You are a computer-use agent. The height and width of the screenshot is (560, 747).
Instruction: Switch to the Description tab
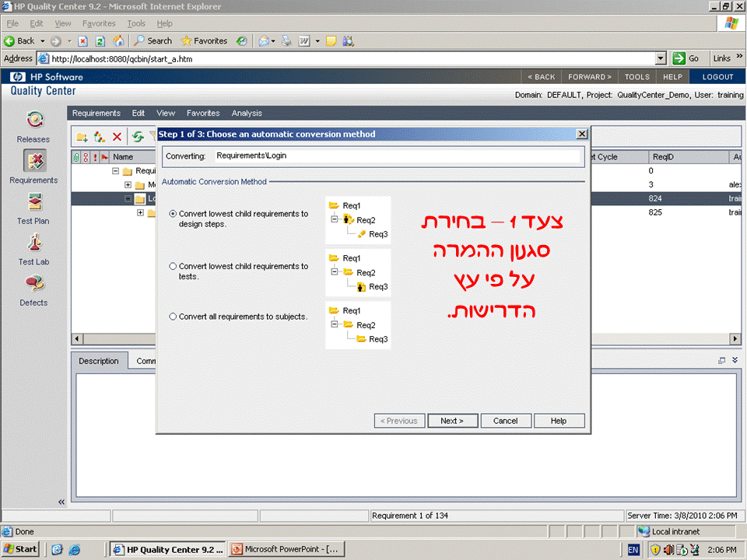(x=99, y=361)
